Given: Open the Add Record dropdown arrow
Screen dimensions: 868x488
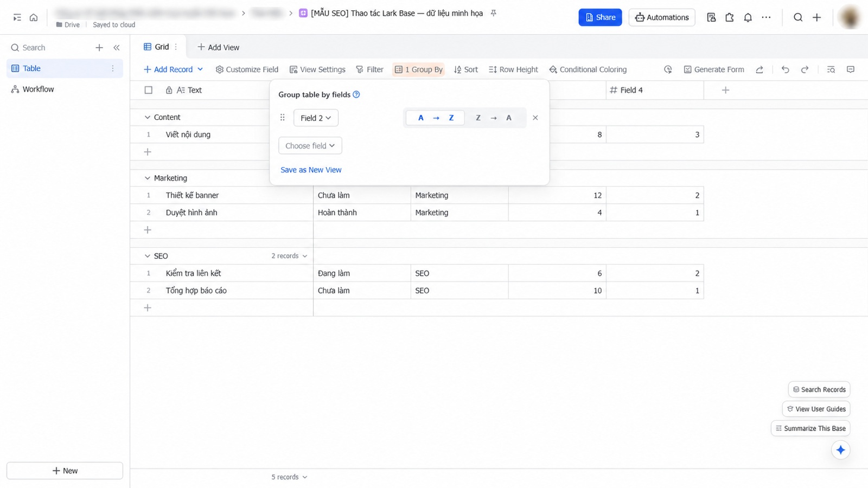Looking at the screenshot, I should click(x=200, y=69).
